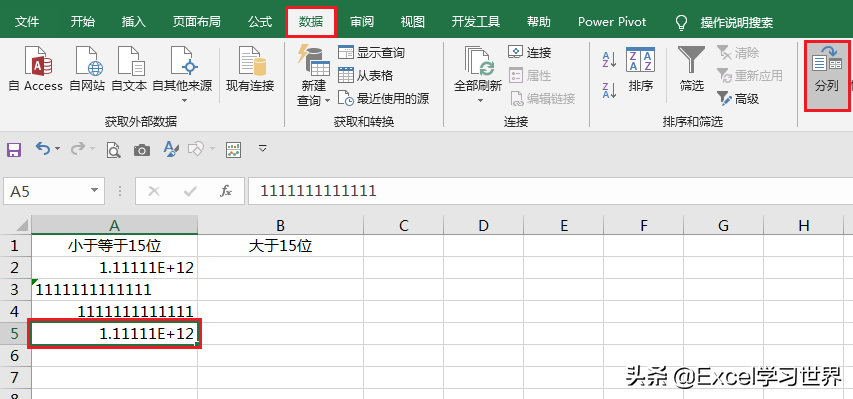Switch to 插入 Insert tab
Screen dimensions: 853x399
(133, 22)
